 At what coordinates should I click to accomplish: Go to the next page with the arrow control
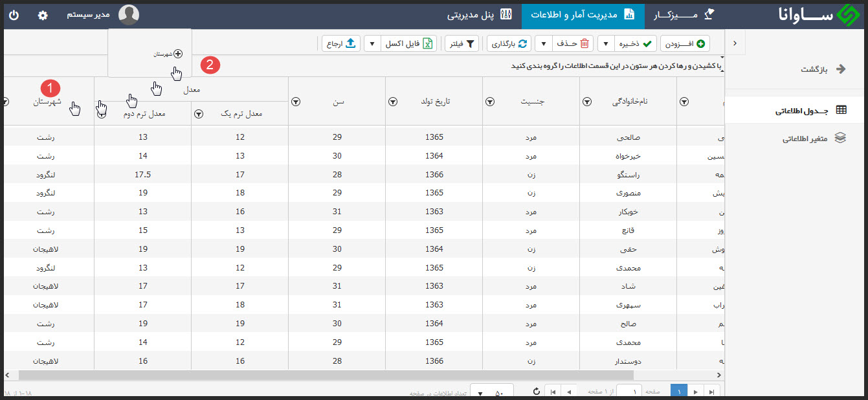[696, 392]
